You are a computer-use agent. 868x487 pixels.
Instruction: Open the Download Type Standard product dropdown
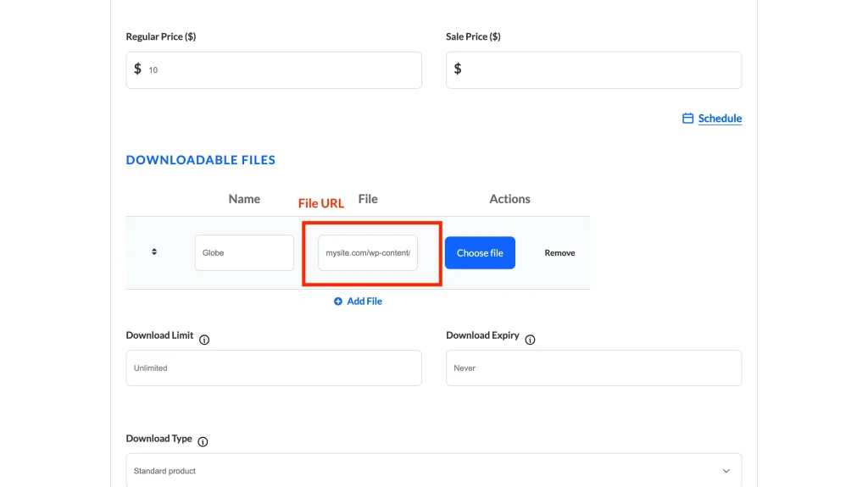coord(424,471)
